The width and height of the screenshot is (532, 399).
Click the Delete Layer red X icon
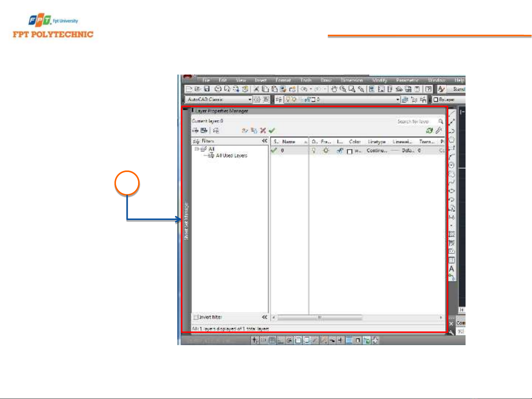pos(263,131)
